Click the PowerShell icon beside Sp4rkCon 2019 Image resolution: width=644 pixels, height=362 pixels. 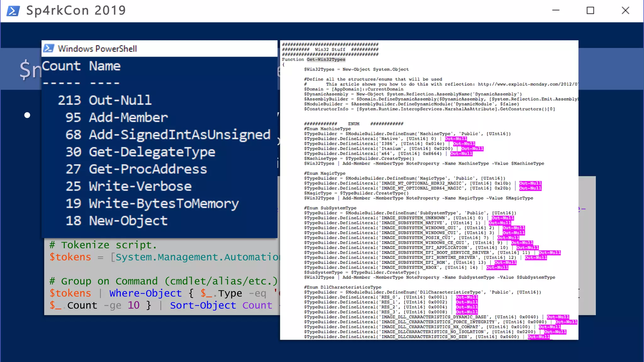pos(13,11)
